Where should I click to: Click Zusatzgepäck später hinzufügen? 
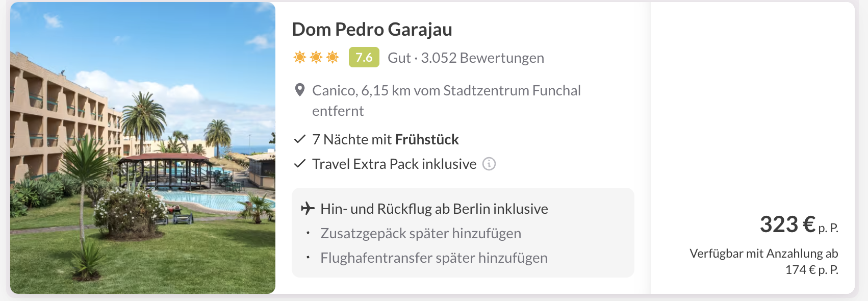[x=421, y=233]
